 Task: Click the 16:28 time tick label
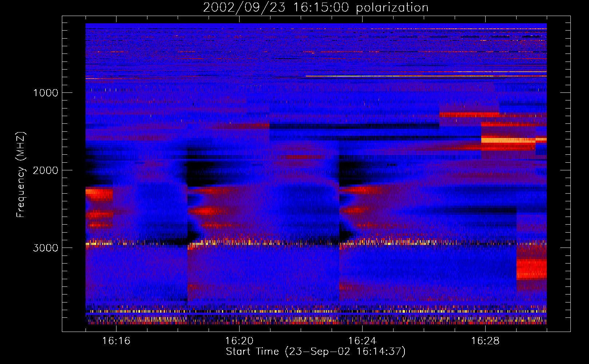[485, 341]
